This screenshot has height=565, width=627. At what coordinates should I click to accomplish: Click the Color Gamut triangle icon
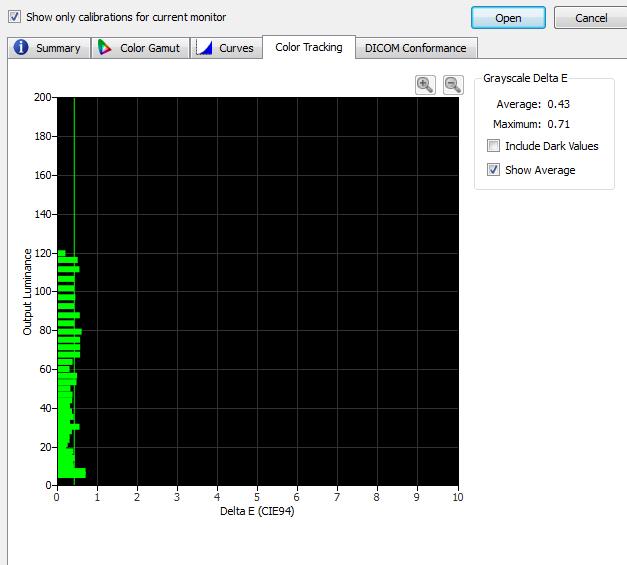tap(104, 48)
